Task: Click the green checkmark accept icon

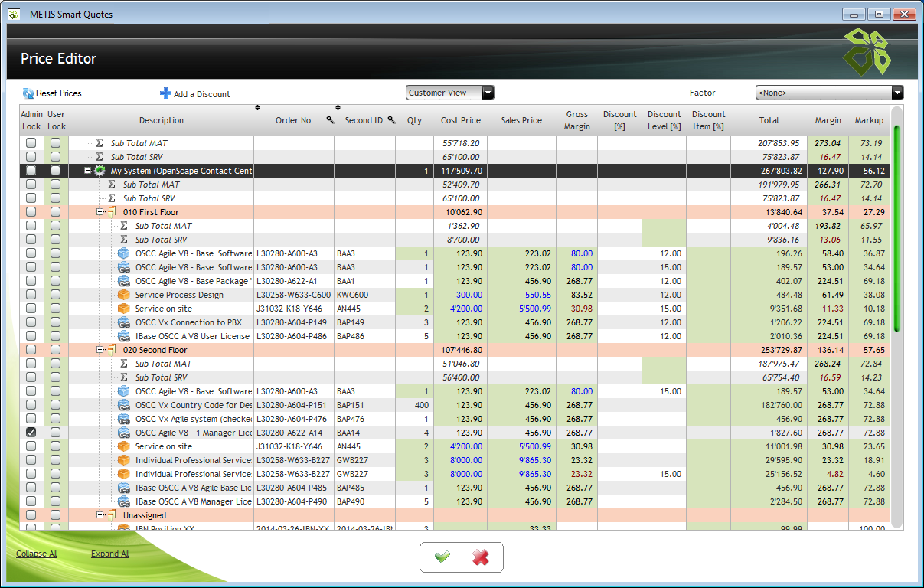Action: pos(442,557)
